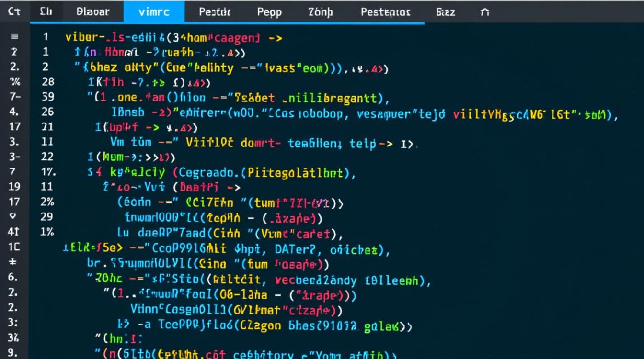Click line number 22 in the gutter

[47, 157]
